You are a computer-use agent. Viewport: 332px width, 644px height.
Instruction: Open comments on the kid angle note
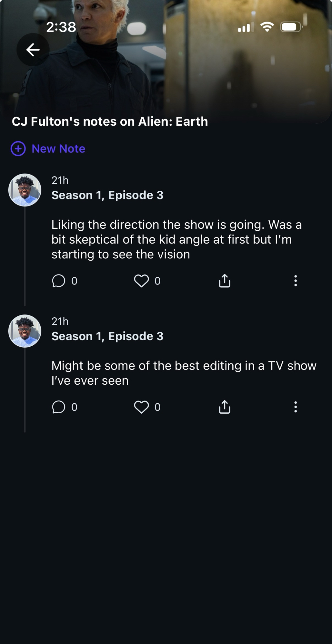coord(59,281)
